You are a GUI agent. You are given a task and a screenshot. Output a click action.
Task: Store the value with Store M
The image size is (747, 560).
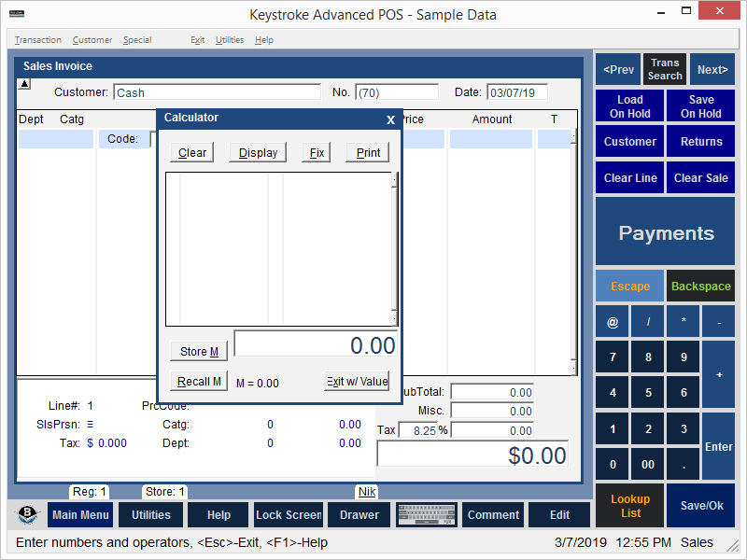pyautogui.click(x=199, y=352)
